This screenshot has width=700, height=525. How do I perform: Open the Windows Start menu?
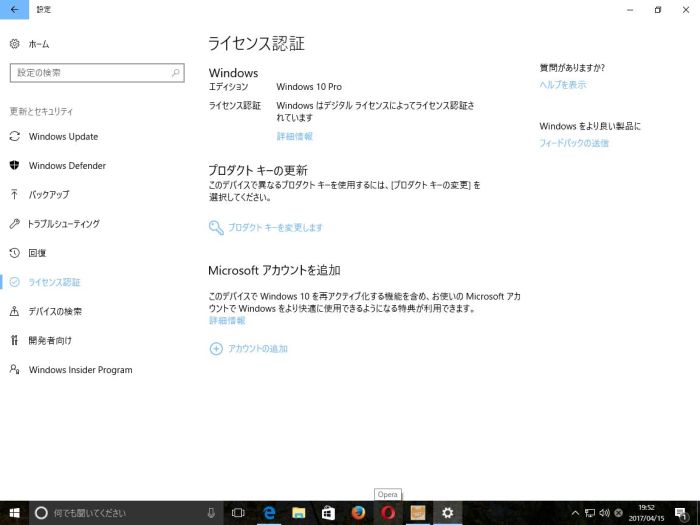(14, 513)
